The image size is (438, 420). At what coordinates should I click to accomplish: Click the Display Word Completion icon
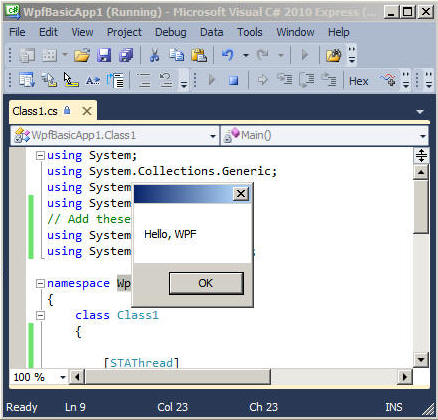click(93, 80)
